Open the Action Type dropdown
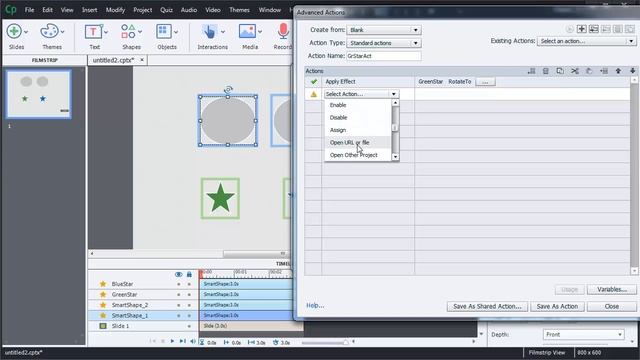Screen dimensions: 640x360 click(x=384, y=43)
